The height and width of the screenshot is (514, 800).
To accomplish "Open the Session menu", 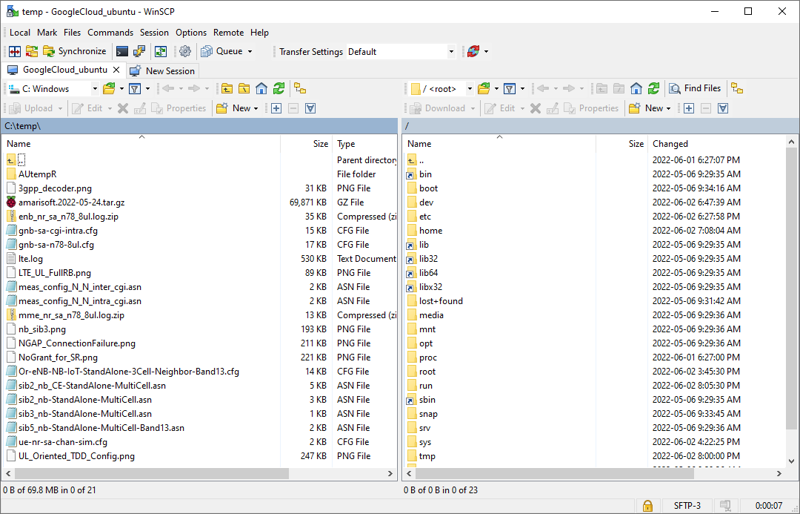I will pyautogui.click(x=154, y=33).
